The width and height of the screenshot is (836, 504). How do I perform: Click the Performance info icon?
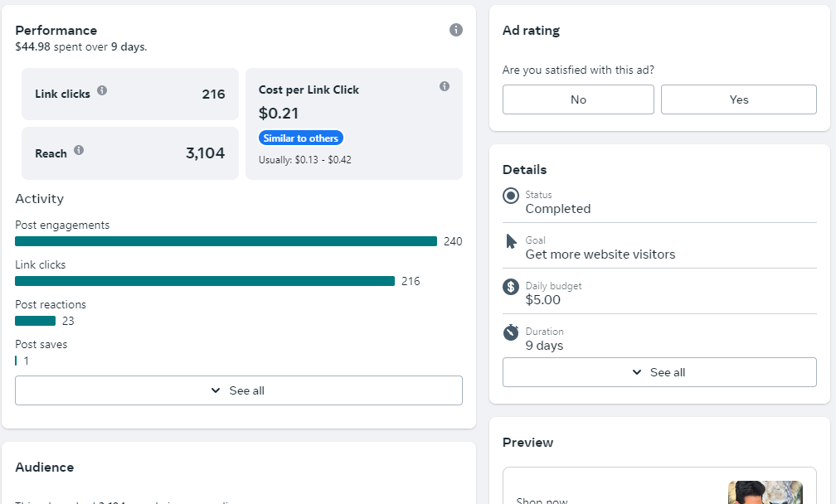click(x=456, y=30)
